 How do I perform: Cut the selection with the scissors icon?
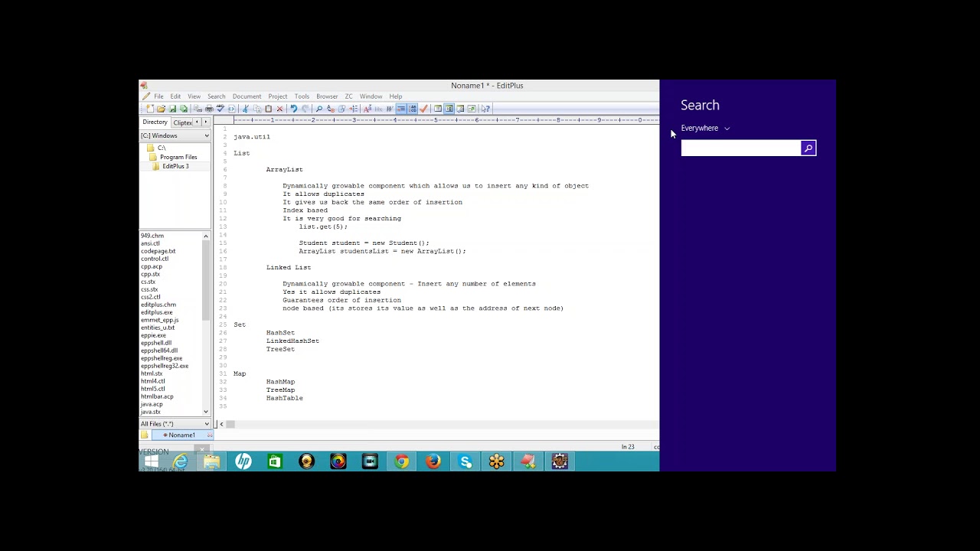point(246,109)
